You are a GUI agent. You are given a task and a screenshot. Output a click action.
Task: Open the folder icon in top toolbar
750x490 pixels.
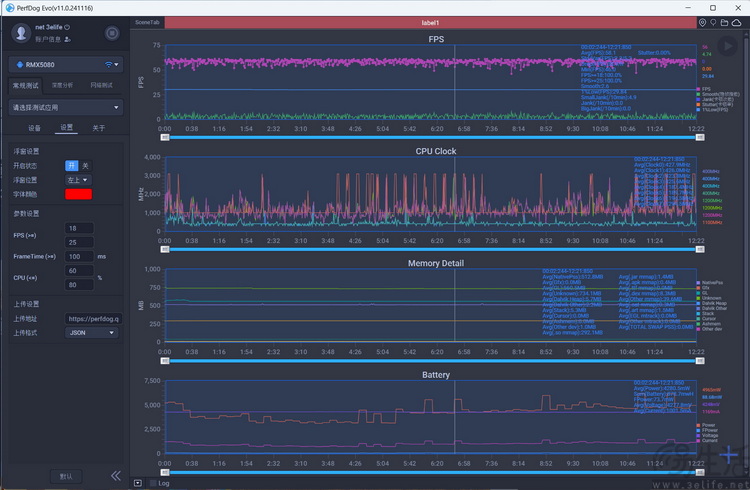[x=724, y=22]
